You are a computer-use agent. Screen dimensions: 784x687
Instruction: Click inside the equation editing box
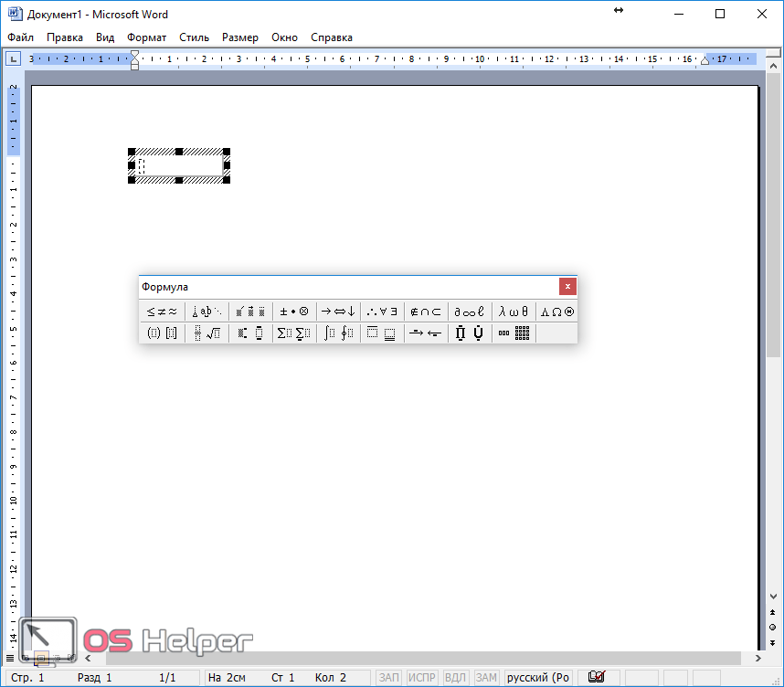179,165
